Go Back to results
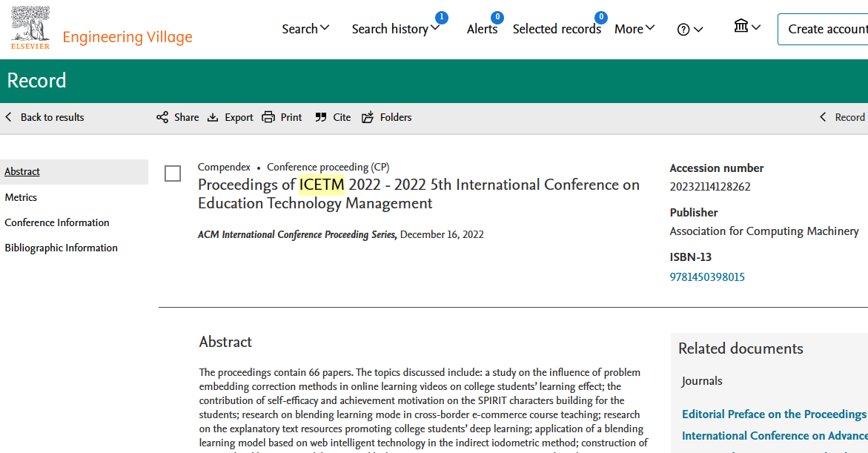Viewport: 868px width, 453px height. pos(52,117)
